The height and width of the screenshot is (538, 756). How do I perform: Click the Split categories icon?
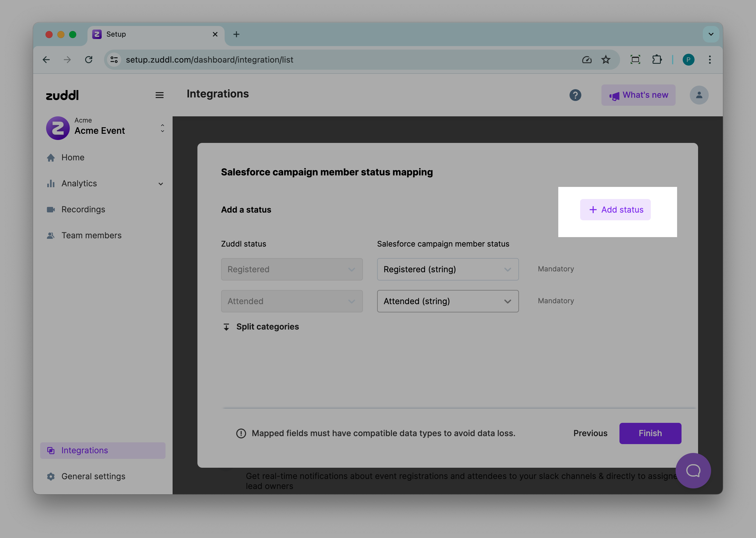pyautogui.click(x=226, y=327)
